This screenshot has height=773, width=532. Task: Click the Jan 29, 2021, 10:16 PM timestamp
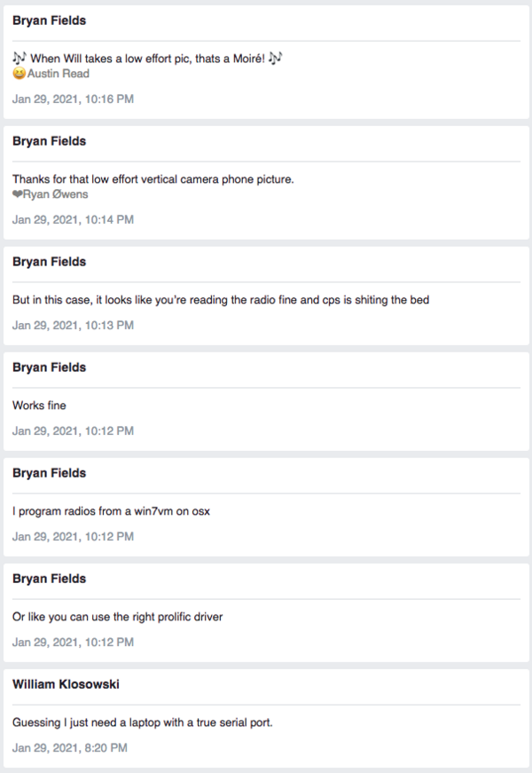73,99
